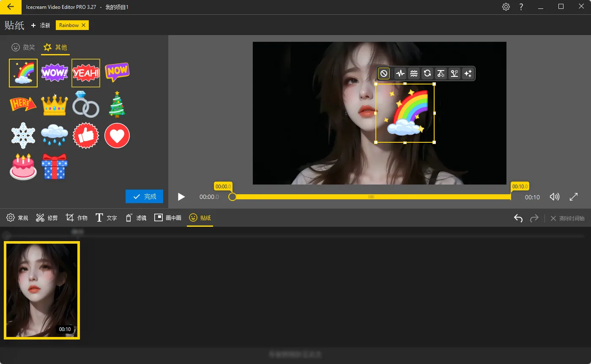Apply the wave animation to the sticker
591x364 pixels.
[x=414, y=73]
